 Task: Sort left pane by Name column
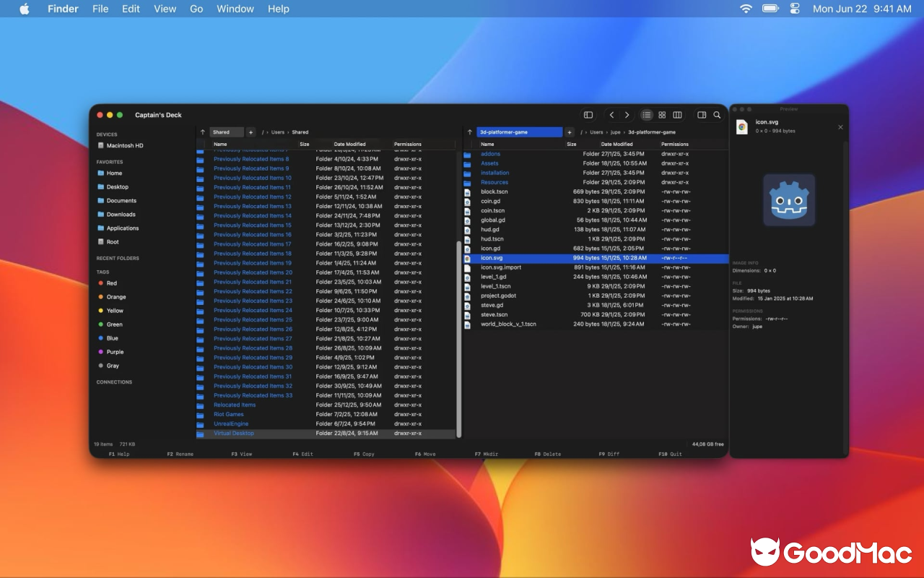[x=220, y=144]
